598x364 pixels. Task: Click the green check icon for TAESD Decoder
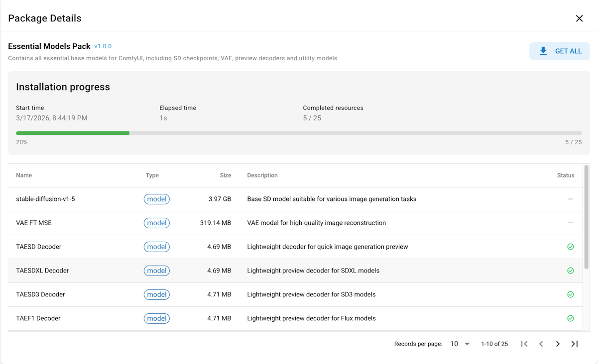coord(571,247)
